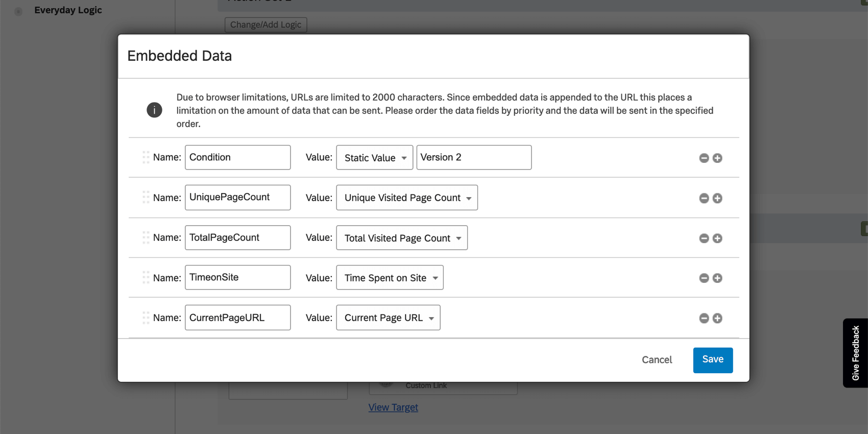Save the embedded data settings
Viewport: 868px width, 434px height.
[712, 360]
